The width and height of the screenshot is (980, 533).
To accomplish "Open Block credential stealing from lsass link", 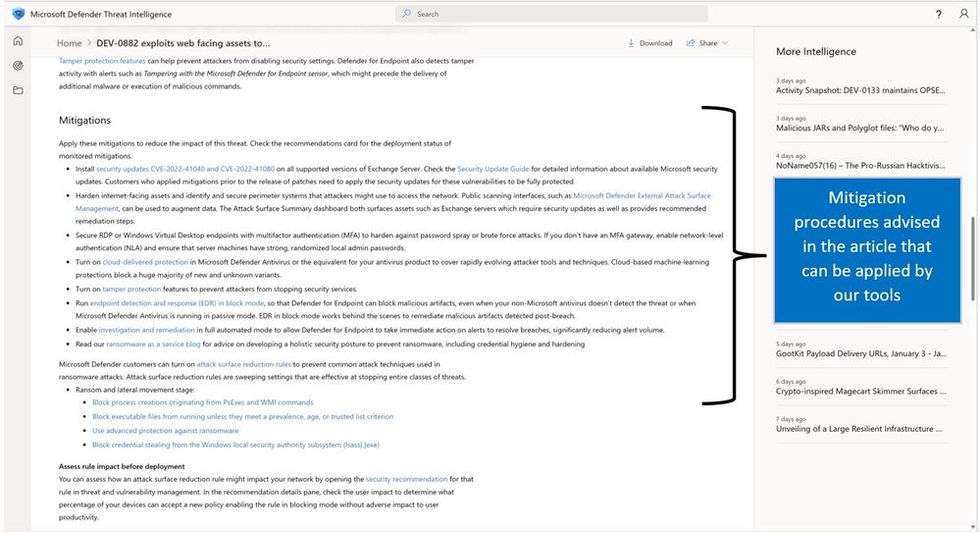I will tap(235, 445).
